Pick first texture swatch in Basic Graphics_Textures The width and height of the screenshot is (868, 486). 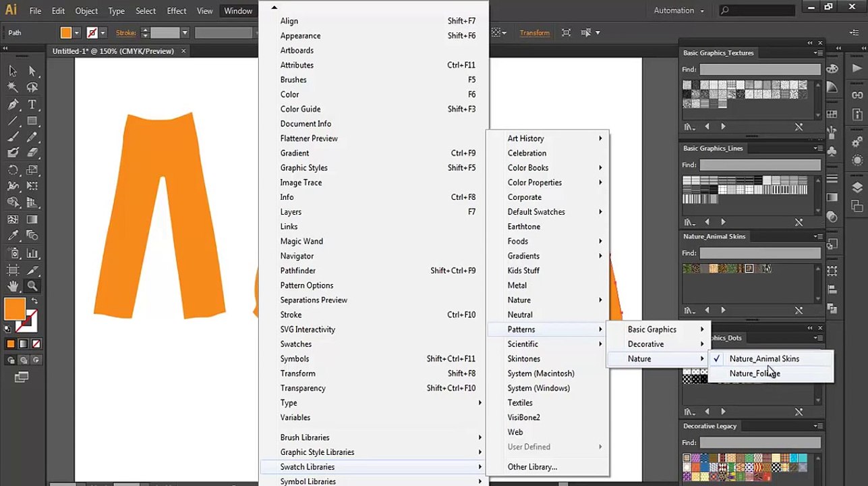click(687, 86)
